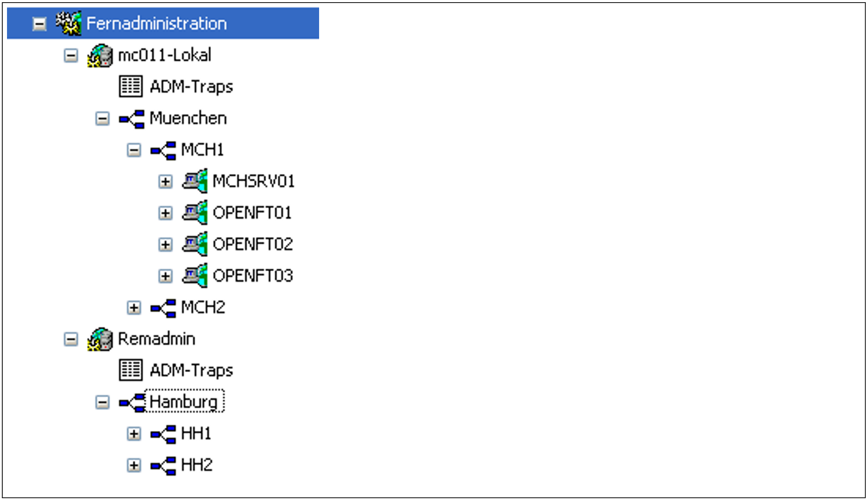This screenshot has width=868, height=500.
Task: Click the Fernadministration root icon
Action: (x=68, y=23)
